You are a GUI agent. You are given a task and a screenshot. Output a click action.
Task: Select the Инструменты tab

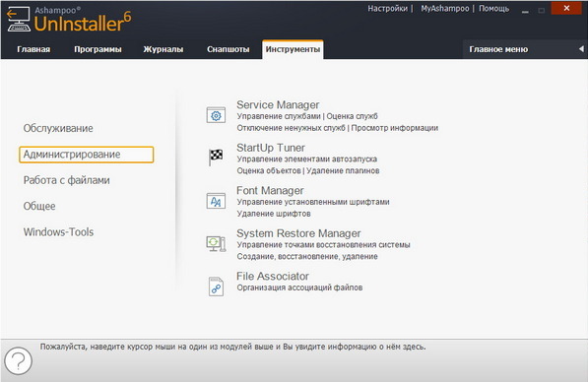coord(293,49)
